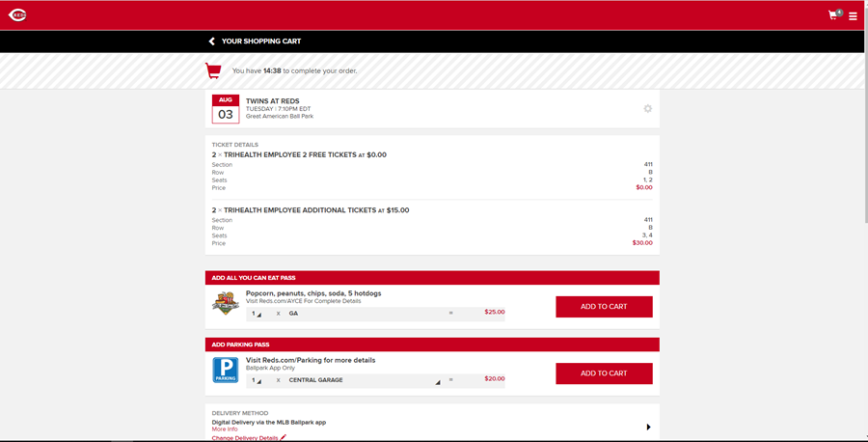Screen dimensions: 868x442
Task: Click the $25.00 All You Can Eat price
Action: click(x=495, y=312)
